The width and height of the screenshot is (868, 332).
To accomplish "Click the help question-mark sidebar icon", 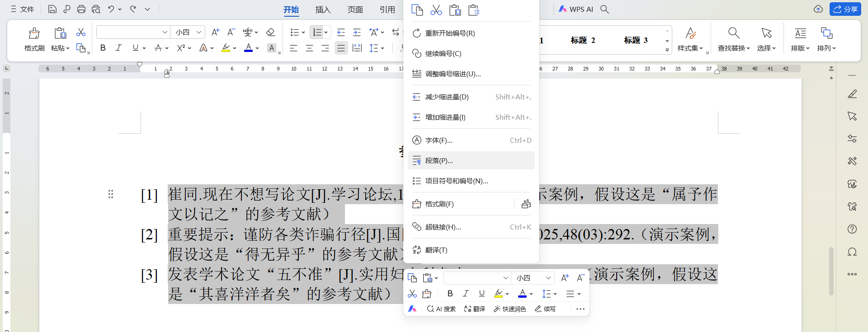I will pyautogui.click(x=852, y=229).
